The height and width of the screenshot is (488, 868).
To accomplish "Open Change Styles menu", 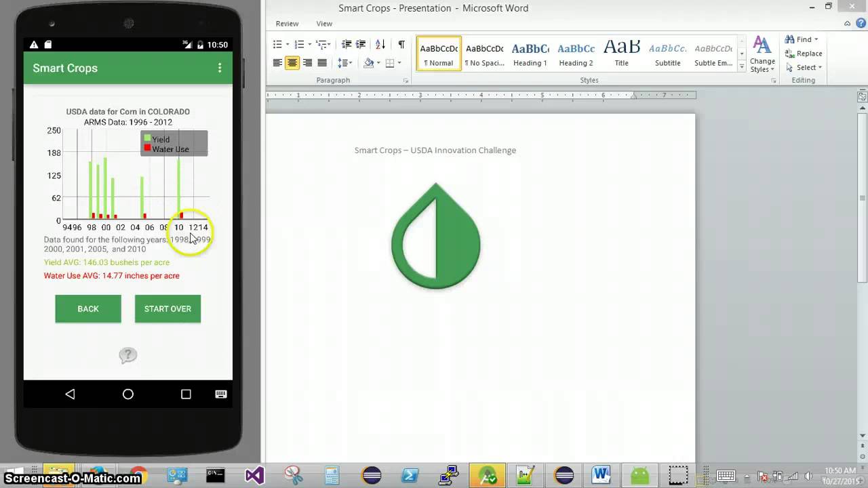I will (762, 55).
